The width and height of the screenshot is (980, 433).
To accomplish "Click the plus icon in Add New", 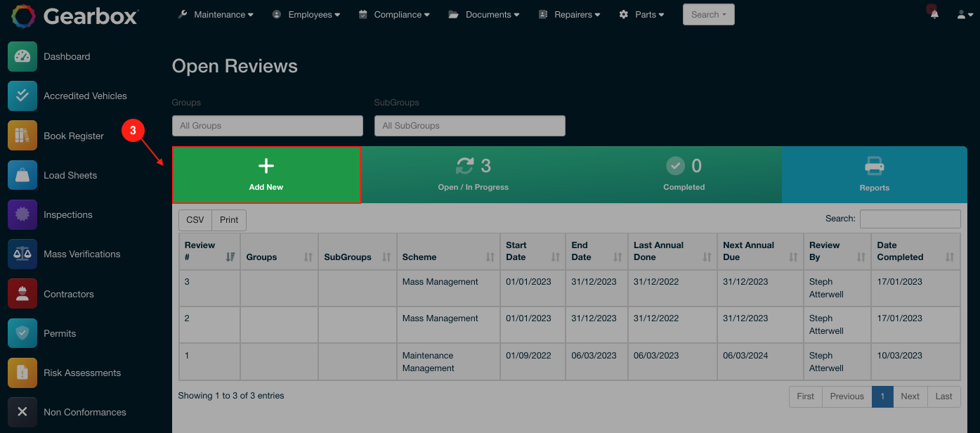I will (x=266, y=166).
